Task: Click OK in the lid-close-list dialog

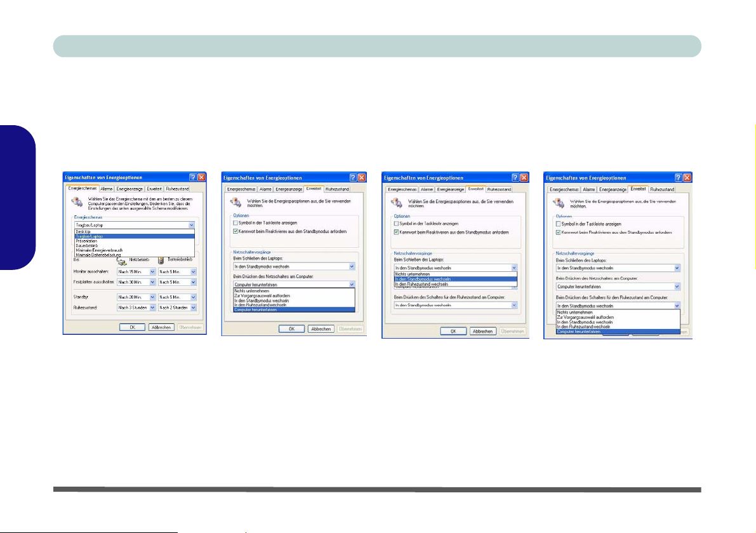Action: pyautogui.click(x=453, y=332)
